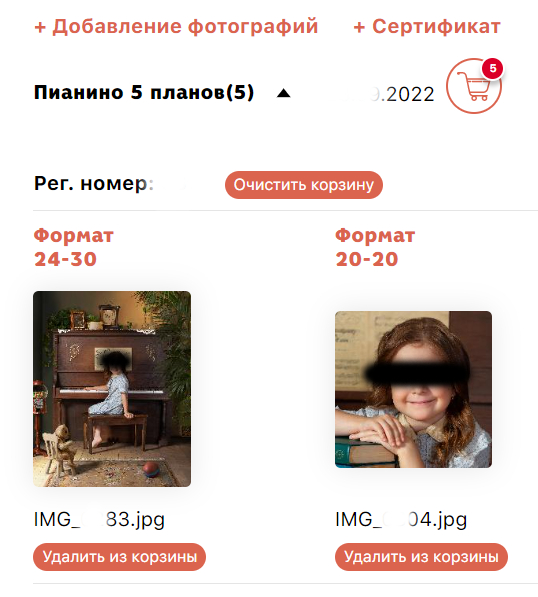The height and width of the screenshot is (597, 538).
Task: Open the Добавление фотографий link
Action: [x=176, y=27]
